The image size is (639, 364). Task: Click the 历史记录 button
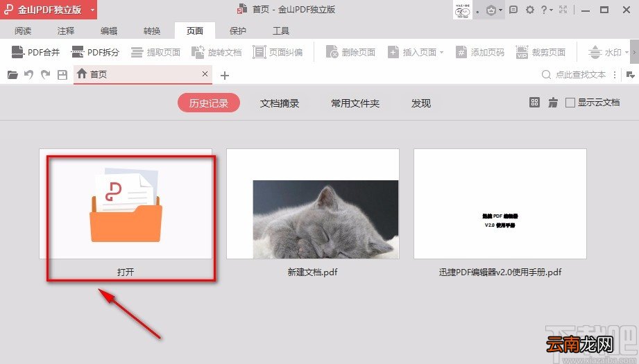(209, 103)
